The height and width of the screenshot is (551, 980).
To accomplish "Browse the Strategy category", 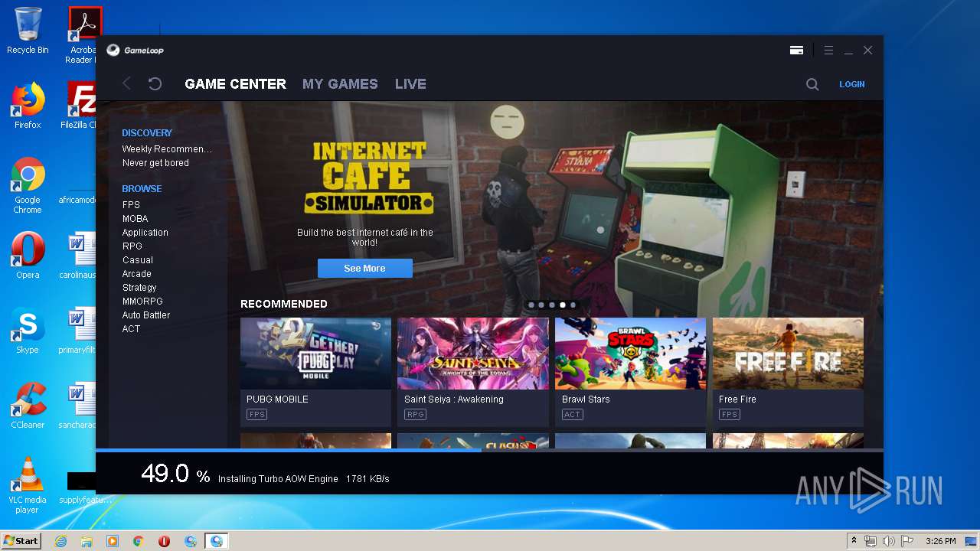I will coord(139,288).
